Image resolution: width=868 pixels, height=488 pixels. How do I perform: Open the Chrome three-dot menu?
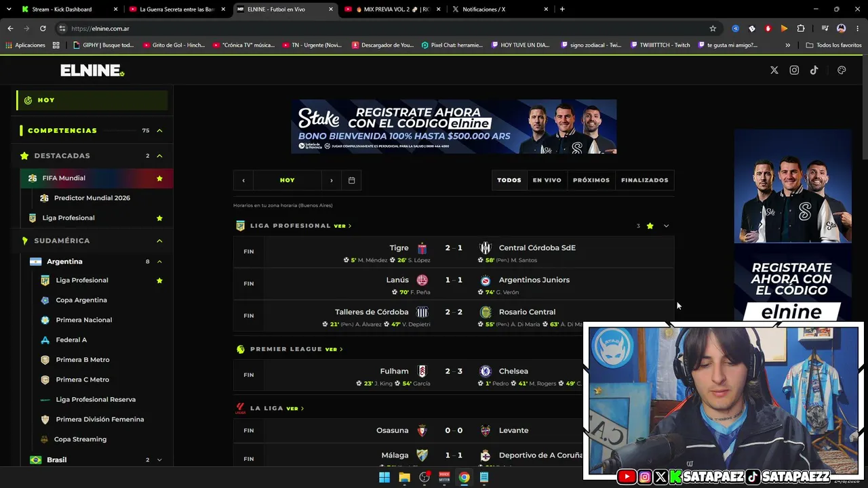coord(857,28)
